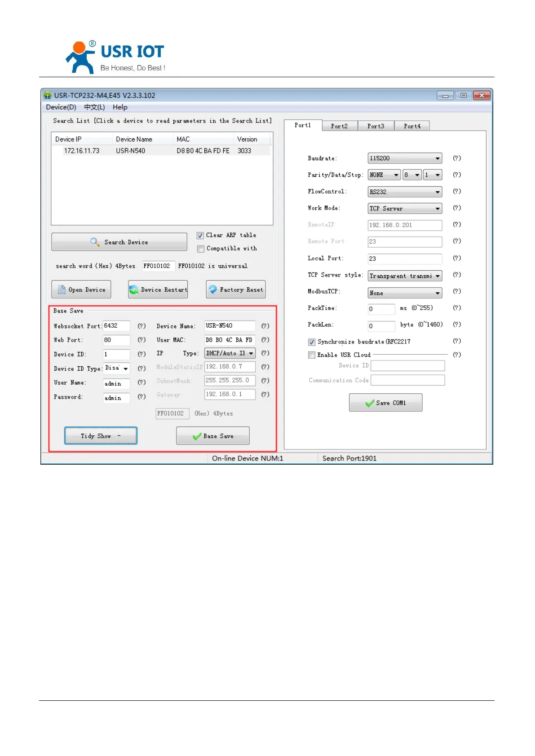Click the Password input field
Viewport: 535px width, 756px height.
click(x=116, y=398)
